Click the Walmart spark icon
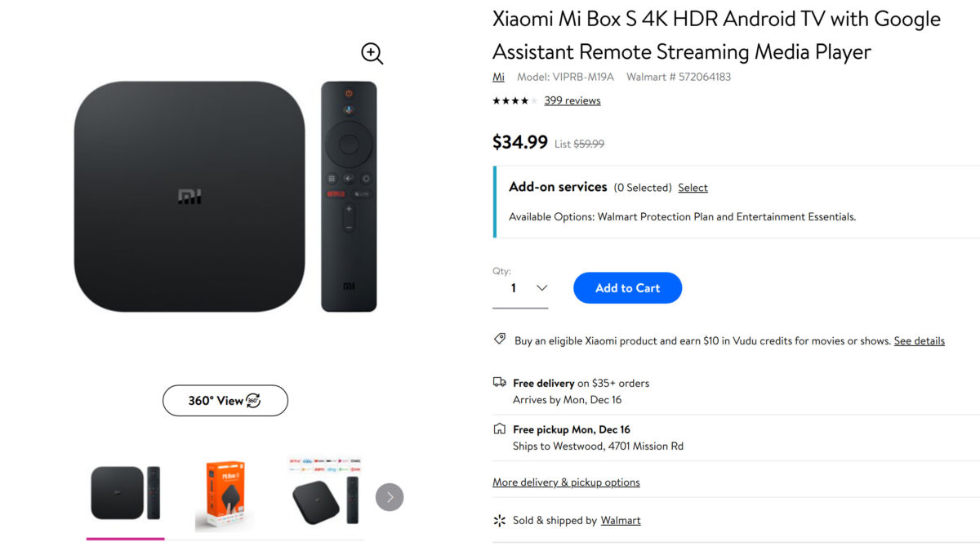Screen dimensions: 980x551 coord(500,520)
